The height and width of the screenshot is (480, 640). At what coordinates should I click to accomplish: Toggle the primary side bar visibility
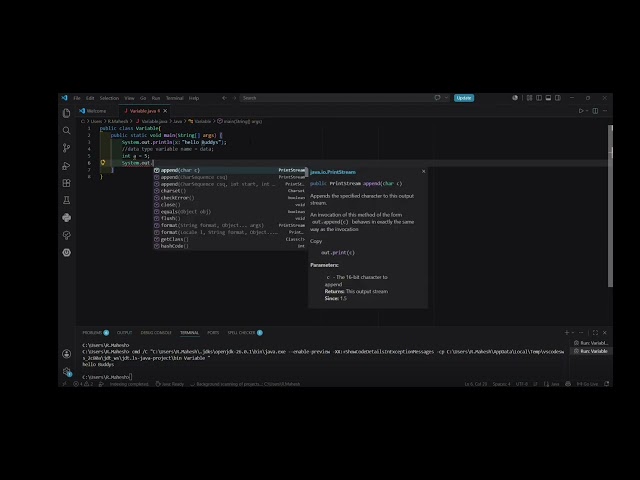tap(539, 98)
